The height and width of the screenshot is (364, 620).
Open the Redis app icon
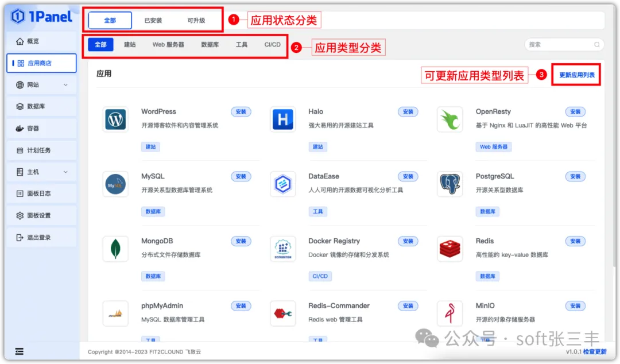coord(450,249)
